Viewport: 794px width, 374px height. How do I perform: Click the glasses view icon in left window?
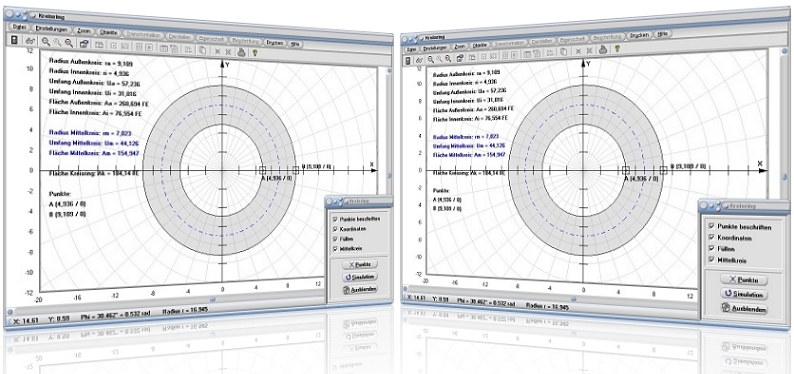coord(30,41)
